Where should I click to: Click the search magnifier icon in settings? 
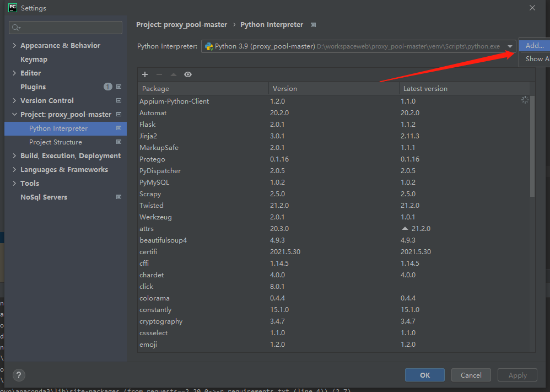(x=16, y=28)
